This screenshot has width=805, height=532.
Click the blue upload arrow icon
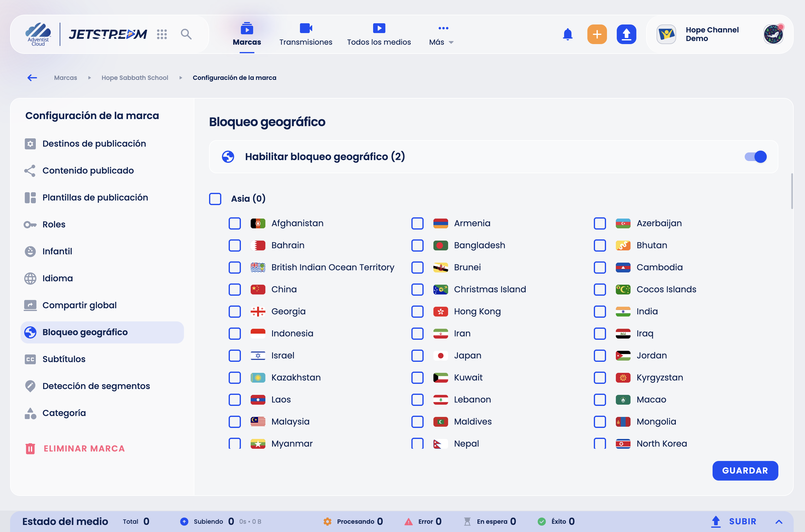pyautogui.click(x=626, y=34)
